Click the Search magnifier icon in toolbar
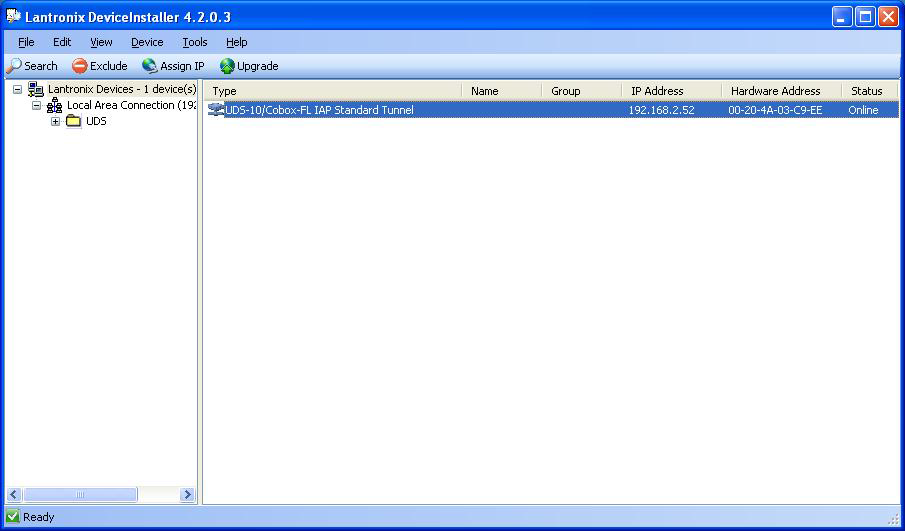Image resolution: width=905 pixels, height=531 pixels. click(14, 66)
